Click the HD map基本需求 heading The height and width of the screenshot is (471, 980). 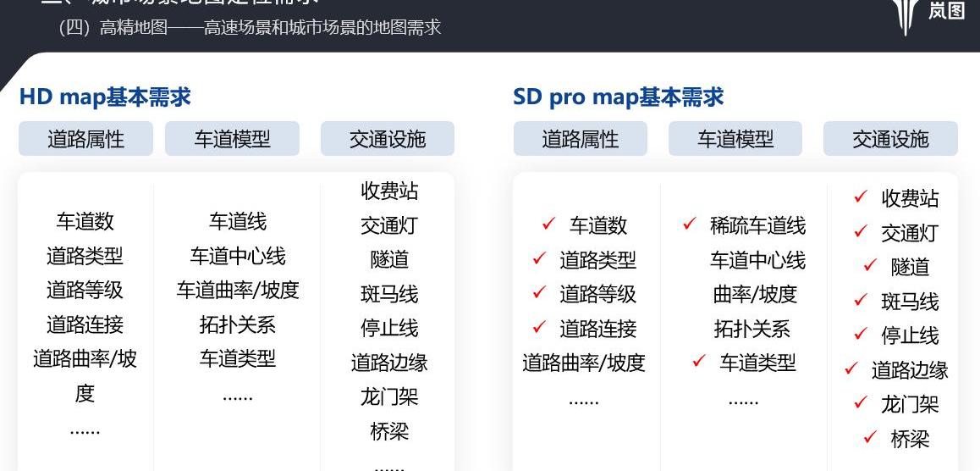point(105,97)
